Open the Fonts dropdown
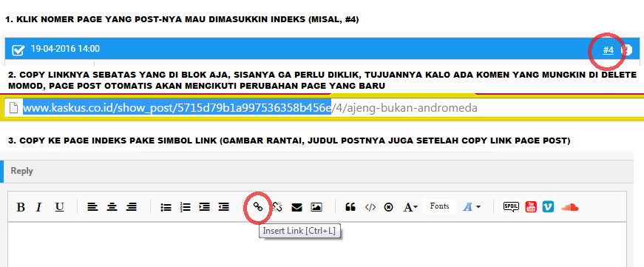Image resolution: width=644 pixels, height=267 pixels. click(x=439, y=206)
